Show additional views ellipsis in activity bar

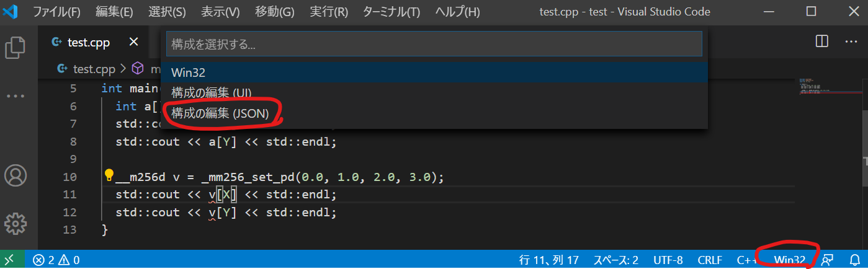point(16,96)
